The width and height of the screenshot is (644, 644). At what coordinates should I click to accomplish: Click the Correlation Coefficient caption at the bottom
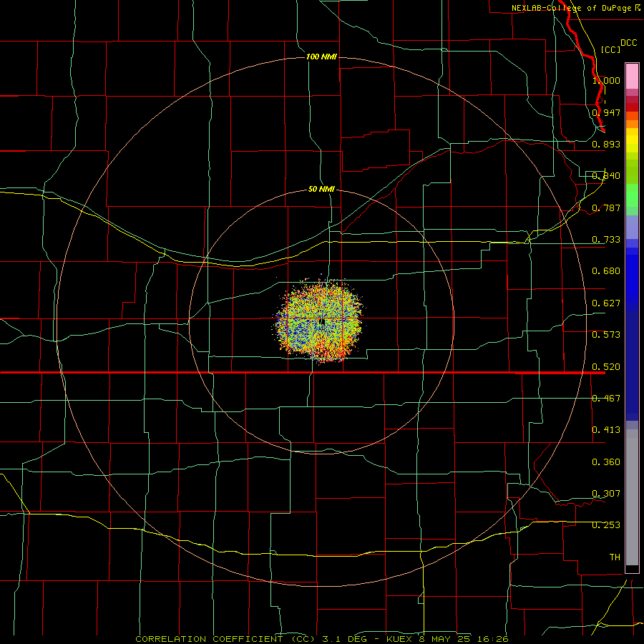[322, 639]
